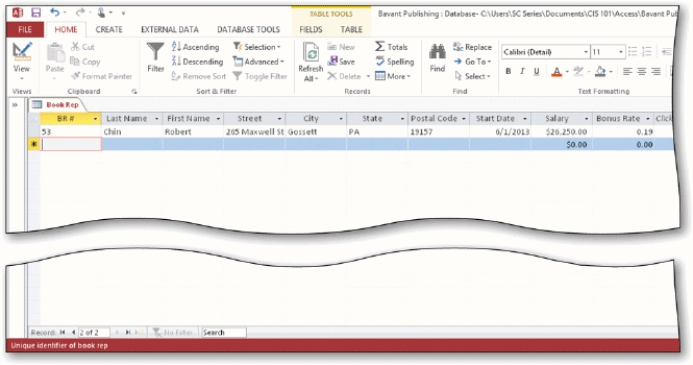This screenshot has height=365, width=693.
Task: Expand the Clipboard group dialog launcher
Action: (134, 91)
